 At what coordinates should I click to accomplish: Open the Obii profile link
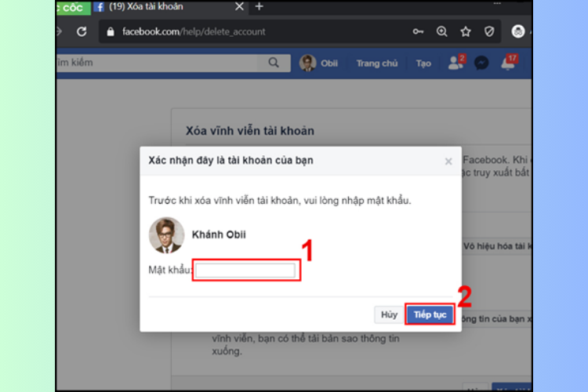coord(319,63)
